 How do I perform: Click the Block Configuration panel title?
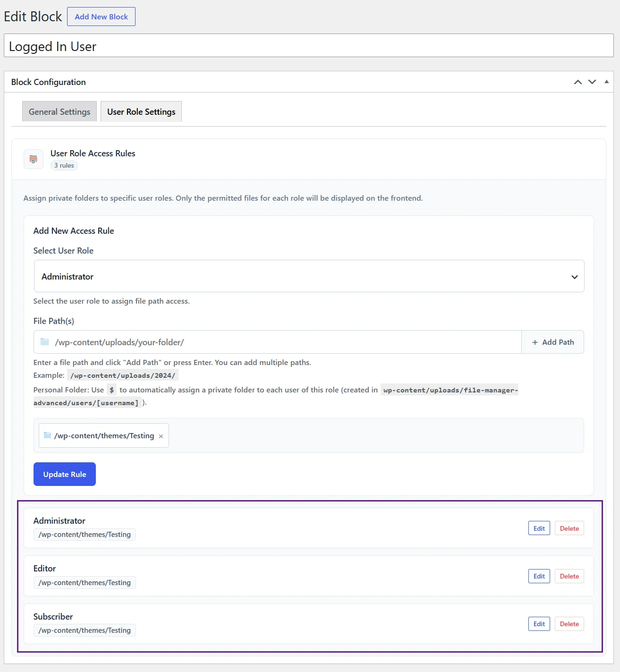click(x=49, y=82)
